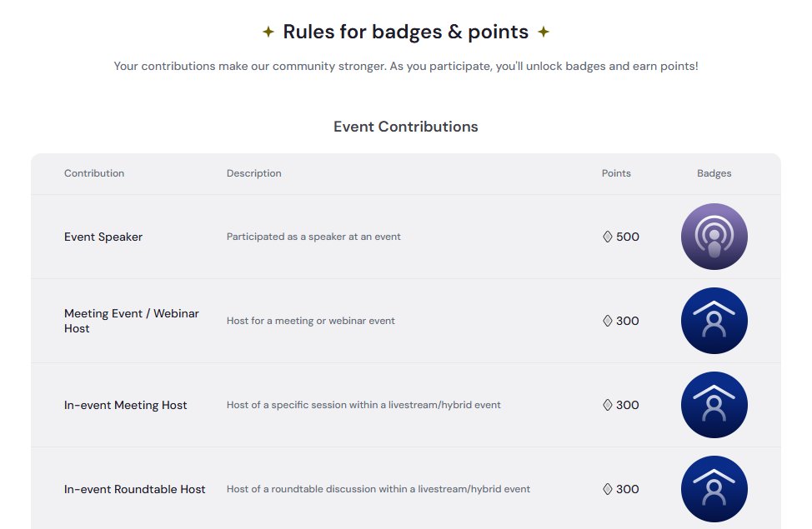This screenshot has height=529, width=812.
Task: Click the purple Event Speaker badge
Action: pyautogui.click(x=714, y=237)
